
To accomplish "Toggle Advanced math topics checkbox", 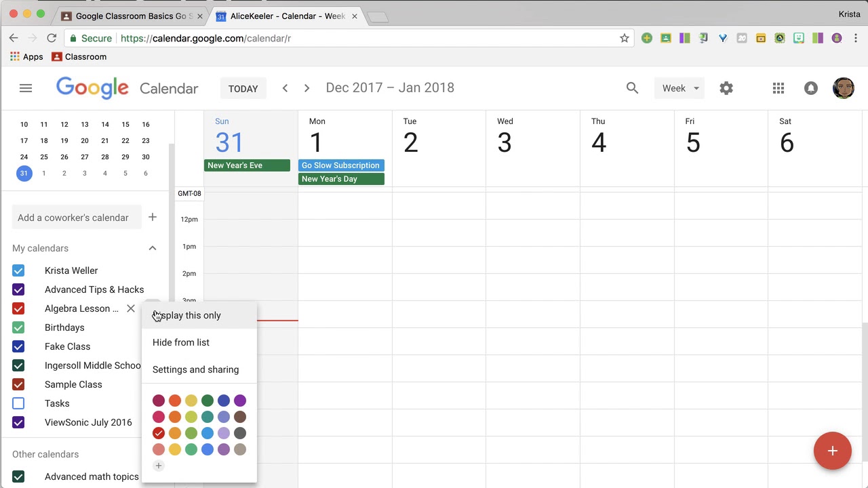I will click(18, 476).
